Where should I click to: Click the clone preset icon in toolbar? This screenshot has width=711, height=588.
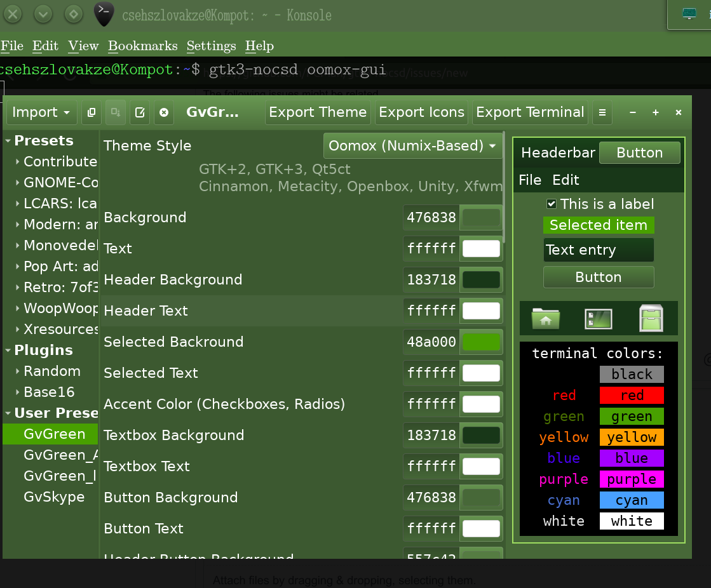point(91,112)
